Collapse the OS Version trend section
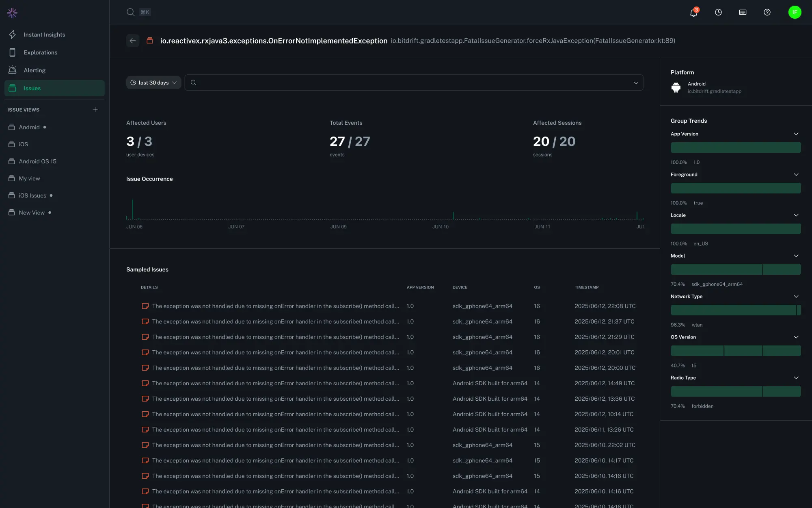 (796, 337)
